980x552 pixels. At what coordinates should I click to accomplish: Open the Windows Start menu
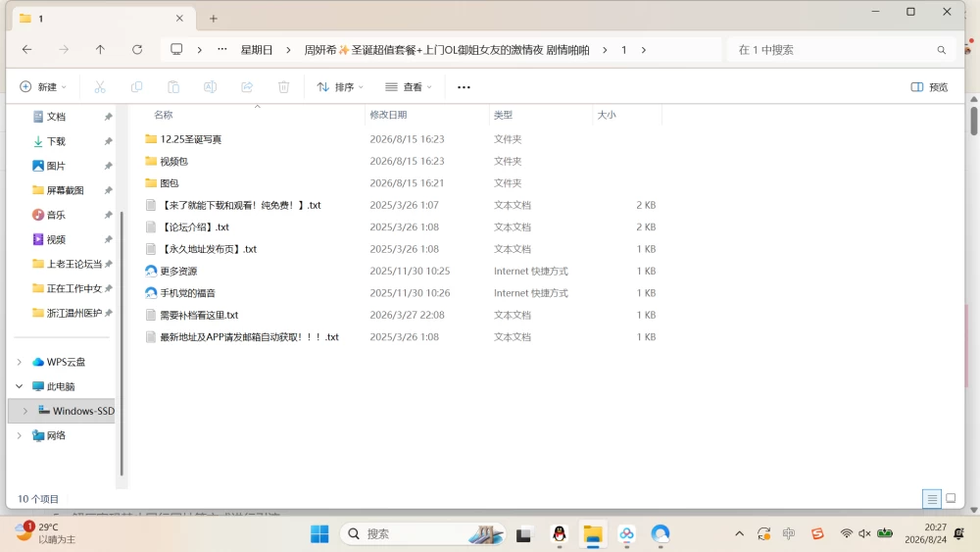coord(319,534)
